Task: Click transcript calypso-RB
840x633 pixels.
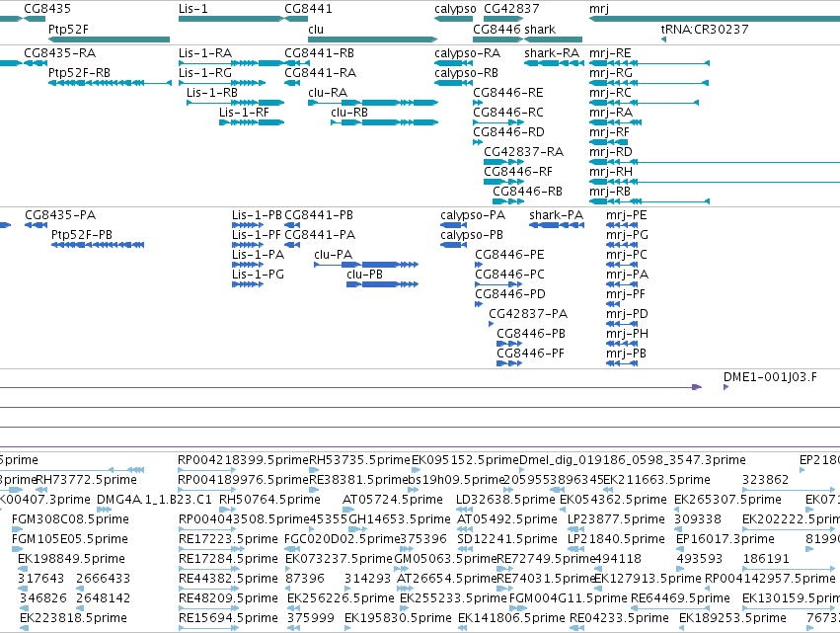Action: tap(453, 83)
